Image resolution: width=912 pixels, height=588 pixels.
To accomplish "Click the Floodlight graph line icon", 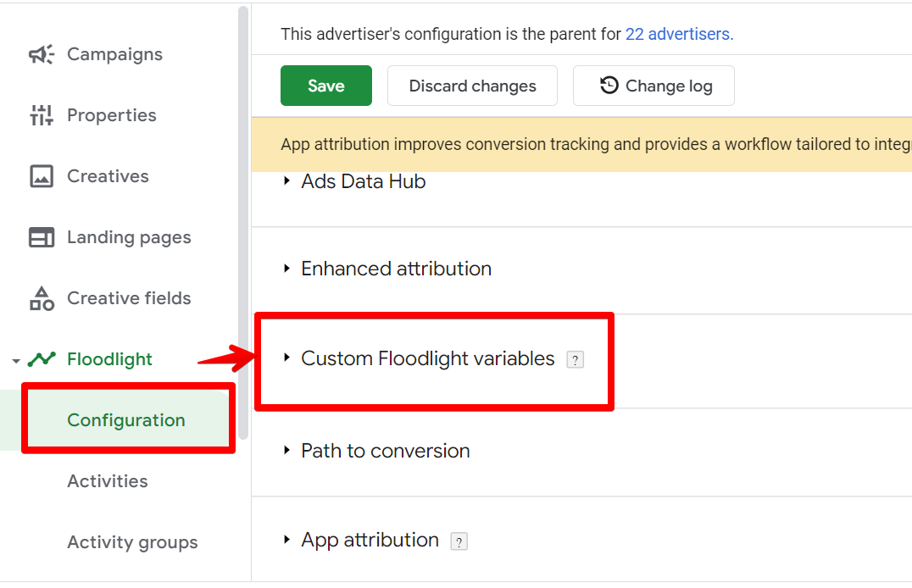I will (x=42, y=359).
